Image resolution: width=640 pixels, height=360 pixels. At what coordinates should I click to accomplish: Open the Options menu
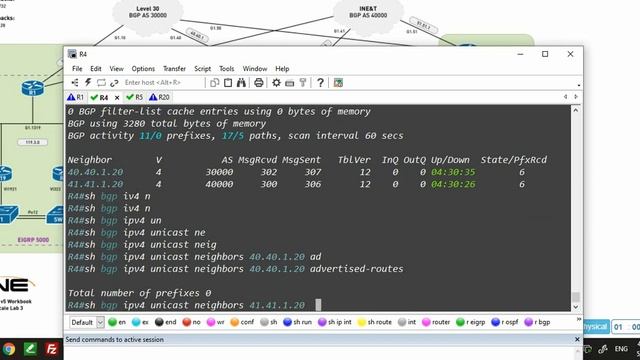[x=143, y=69]
